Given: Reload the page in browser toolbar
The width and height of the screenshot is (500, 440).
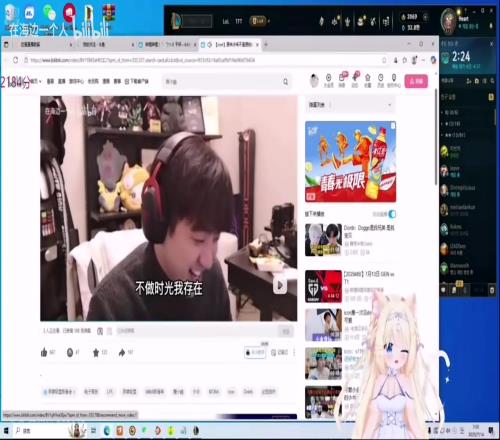Looking at the screenshot, I should point(16,60).
